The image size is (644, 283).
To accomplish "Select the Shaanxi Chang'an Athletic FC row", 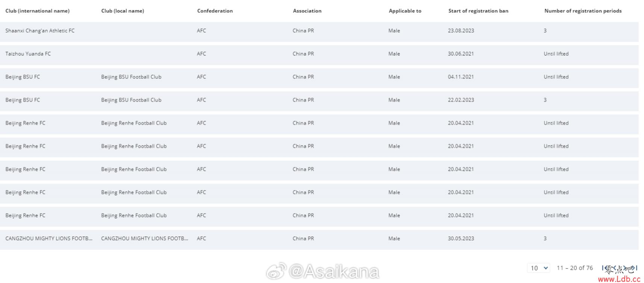I will pyautogui.click(x=40, y=31).
